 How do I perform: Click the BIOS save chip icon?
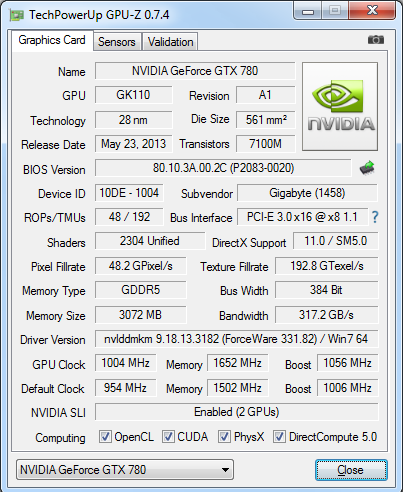[367, 168]
